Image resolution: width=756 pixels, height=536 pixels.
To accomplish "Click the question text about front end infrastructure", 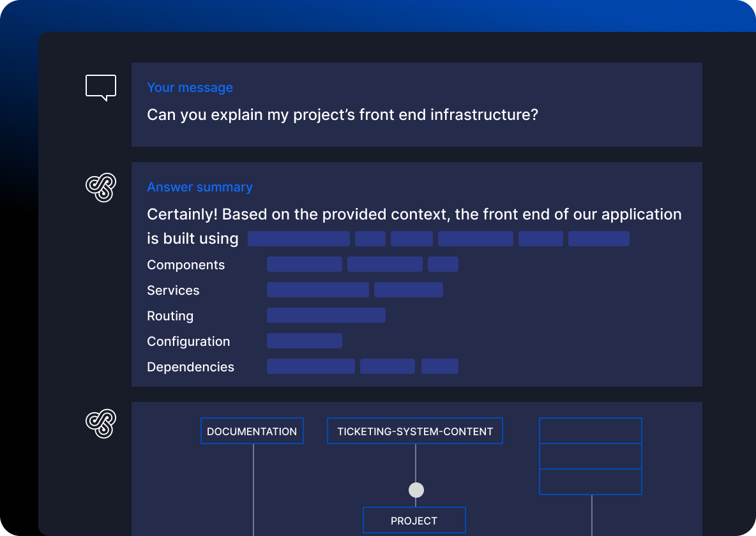I will pos(342,115).
